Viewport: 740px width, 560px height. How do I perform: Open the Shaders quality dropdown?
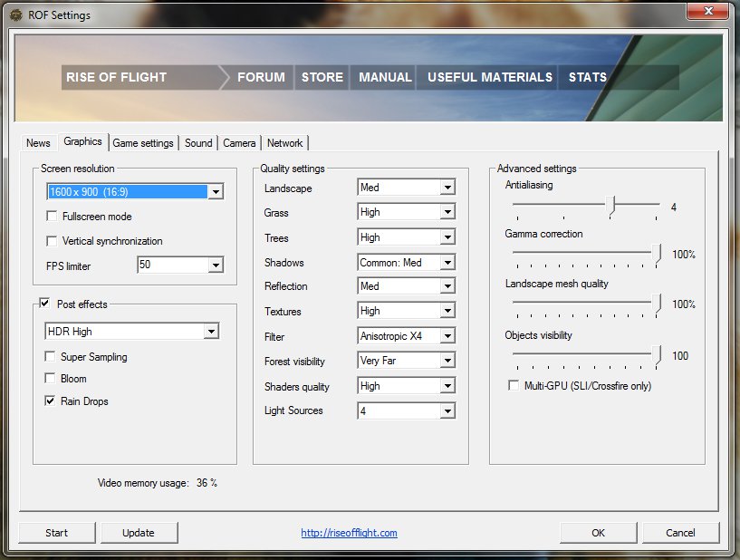click(x=407, y=386)
